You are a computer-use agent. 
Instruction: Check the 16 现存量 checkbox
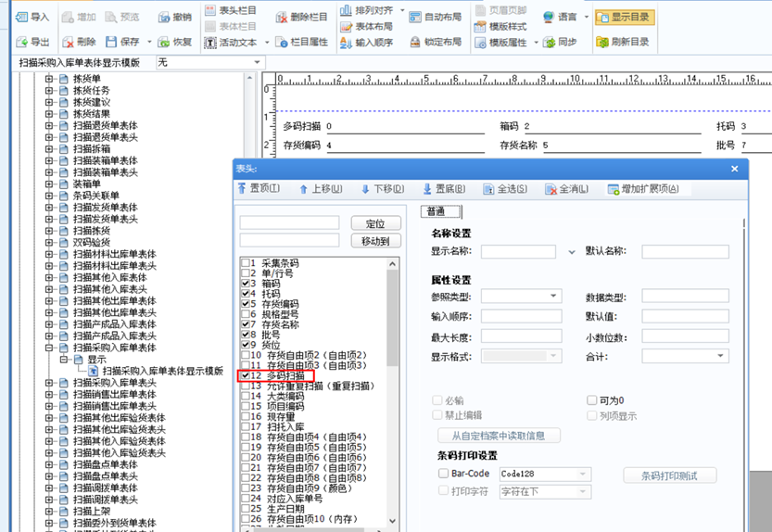coord(246,416)
